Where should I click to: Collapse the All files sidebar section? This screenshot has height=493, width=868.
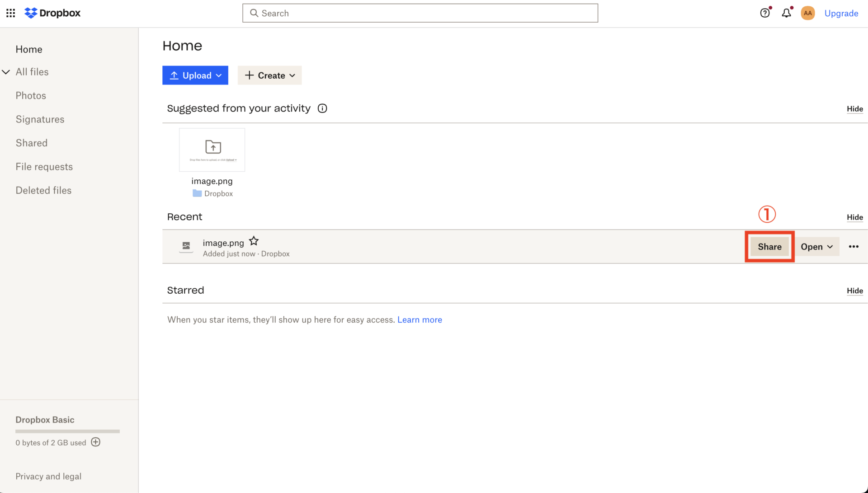(x=6, y=71)
